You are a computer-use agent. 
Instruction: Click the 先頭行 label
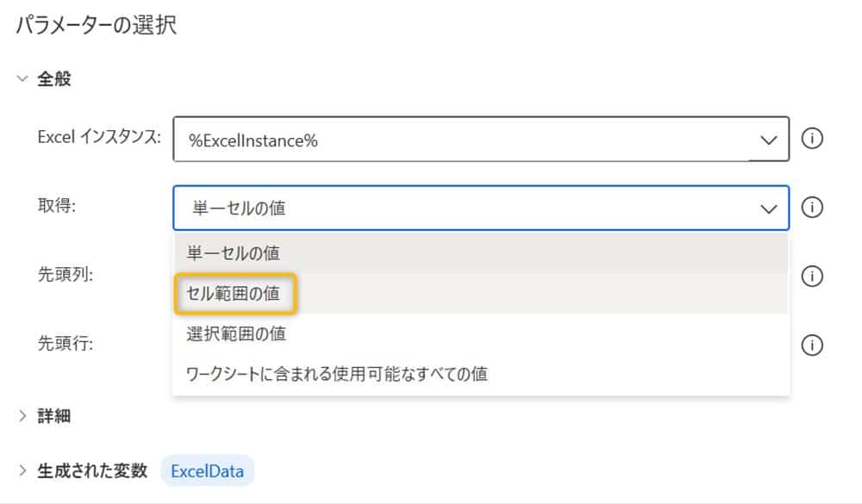[65, 343]
